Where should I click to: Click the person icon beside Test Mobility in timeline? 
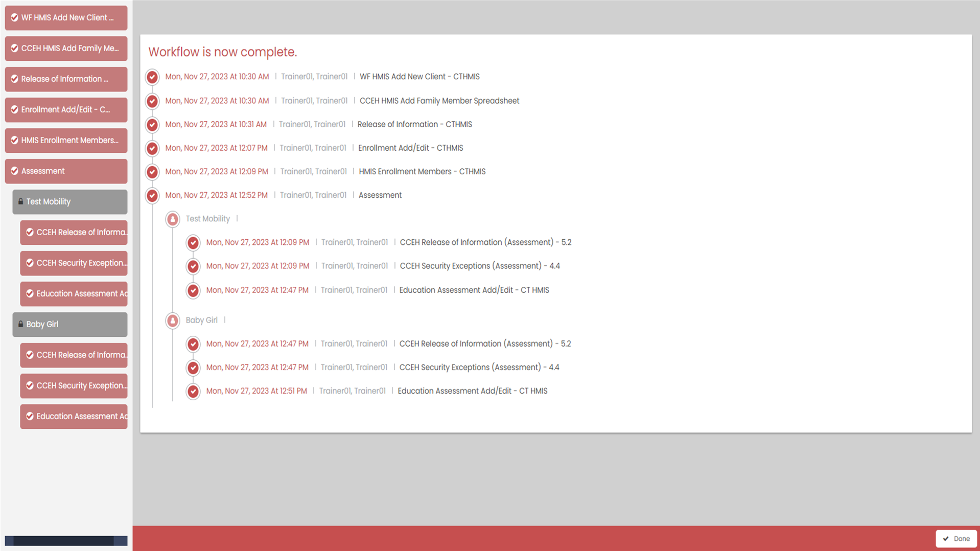(173, 219)
